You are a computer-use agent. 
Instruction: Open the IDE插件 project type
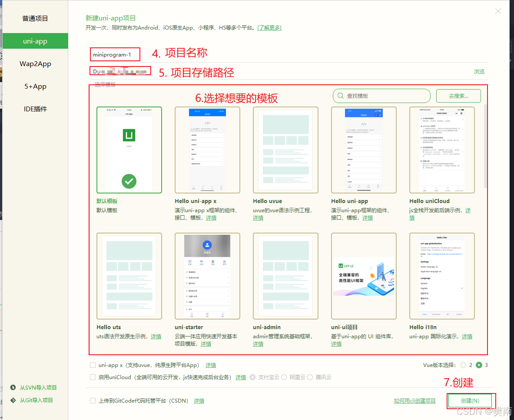[35, 109]
